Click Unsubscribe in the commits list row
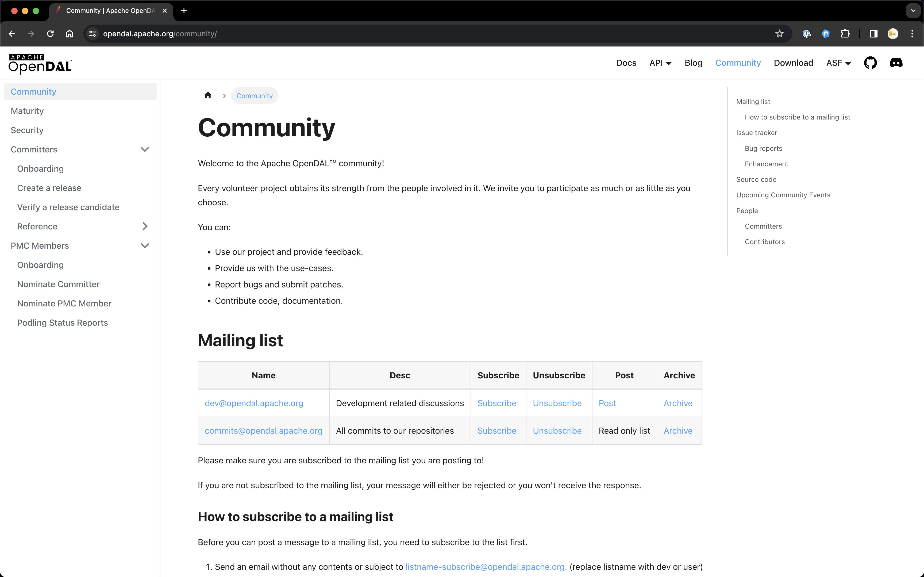This screenshot has height=577, width=924. click(557, 431)
